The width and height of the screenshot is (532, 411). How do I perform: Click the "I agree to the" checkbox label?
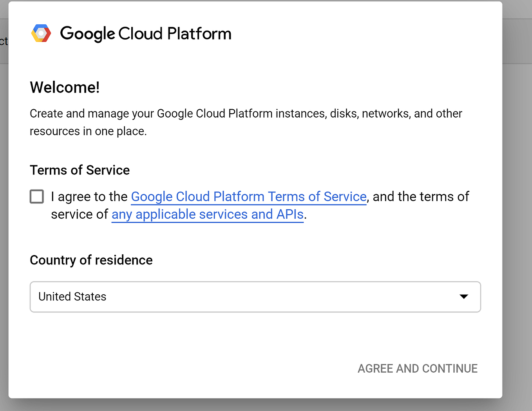[x=89, y=197]
